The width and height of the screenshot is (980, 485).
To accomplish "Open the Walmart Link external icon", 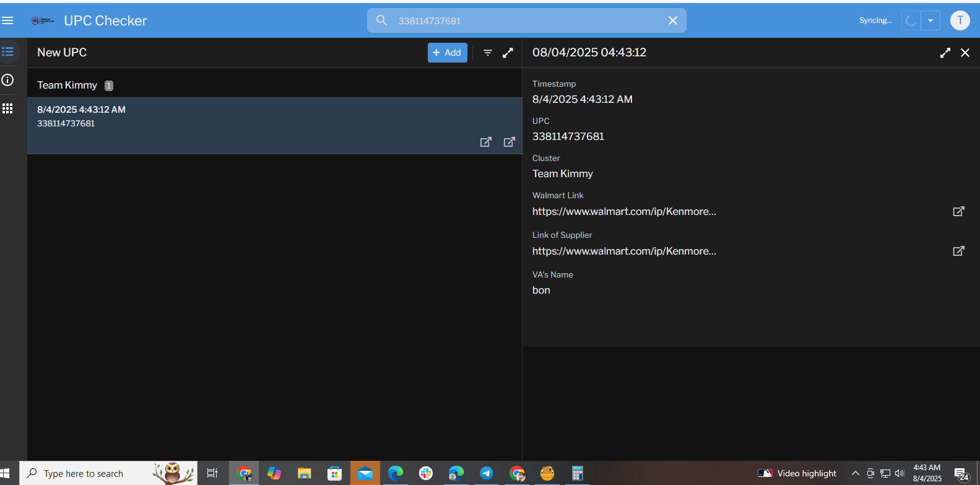I will (x=958, y=211).
